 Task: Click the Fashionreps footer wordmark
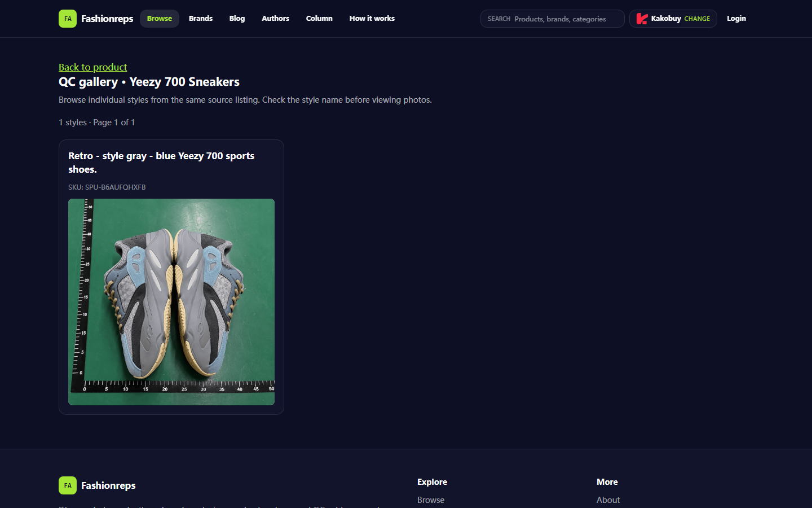[x=108, y=485]
